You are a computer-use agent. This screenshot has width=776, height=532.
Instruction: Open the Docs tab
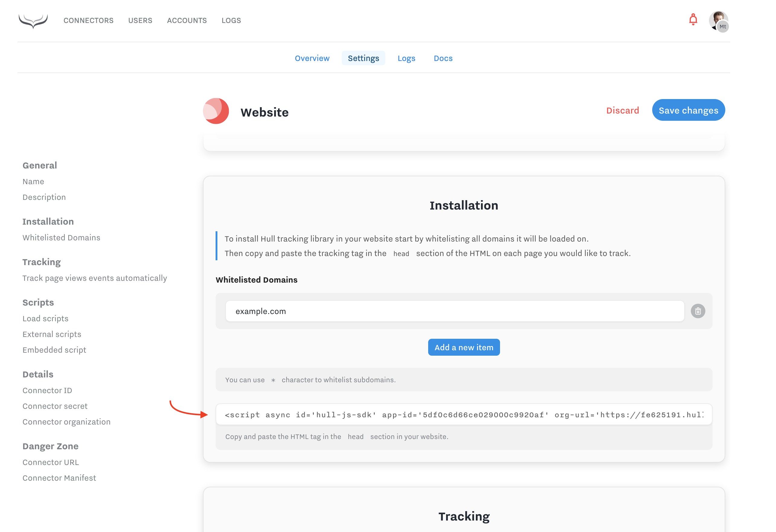pos(443,59)
